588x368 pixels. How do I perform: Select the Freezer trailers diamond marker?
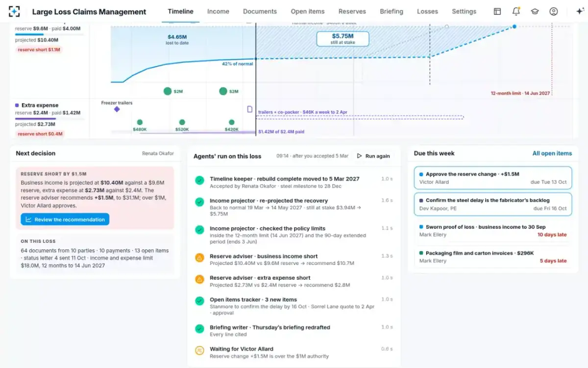(117, 109)
